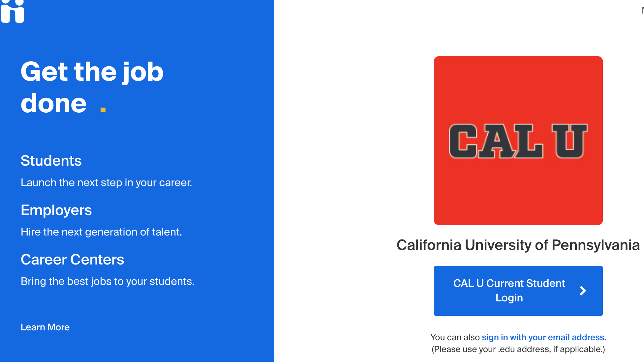Screen dimensions: 644x362
Task: Click the CAL U red school logo
Action: (518, 141)
